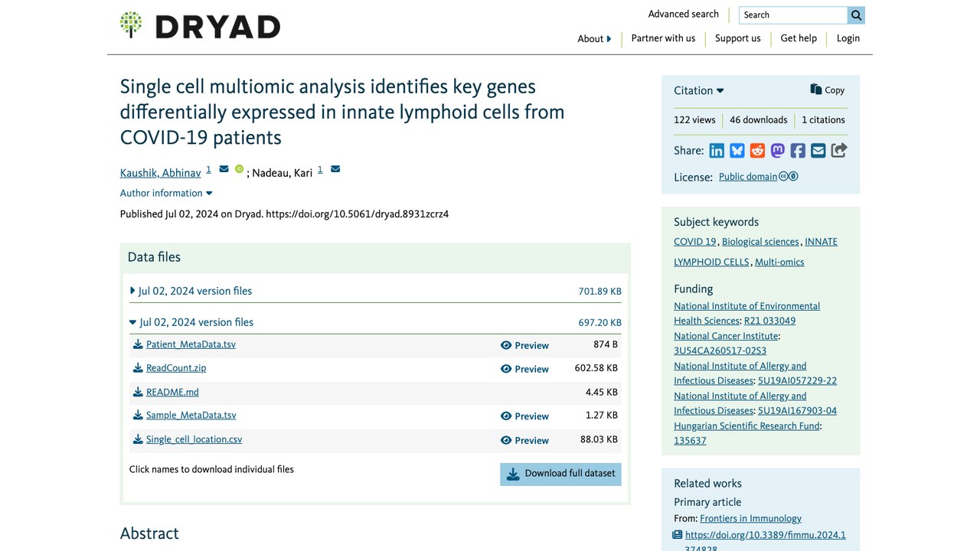Screen dimensions: 980x551
Task: Share the dataset by email
Action: click(x=818, y=151)
